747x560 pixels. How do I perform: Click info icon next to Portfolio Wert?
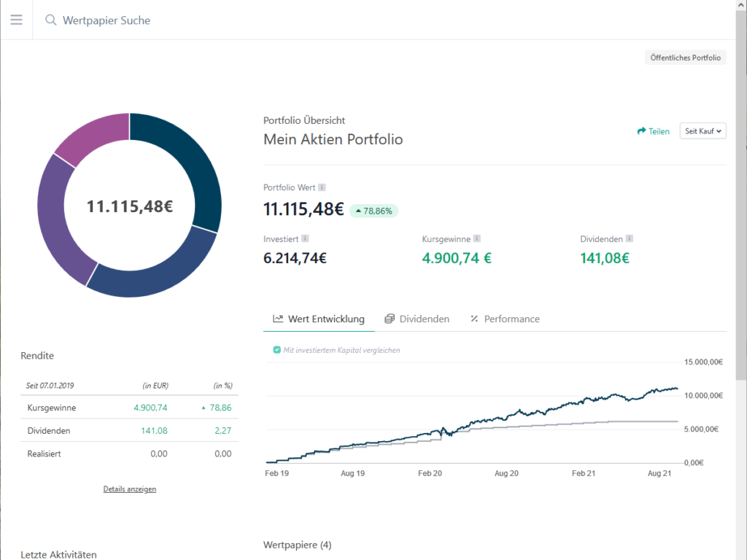pos(322,187)
